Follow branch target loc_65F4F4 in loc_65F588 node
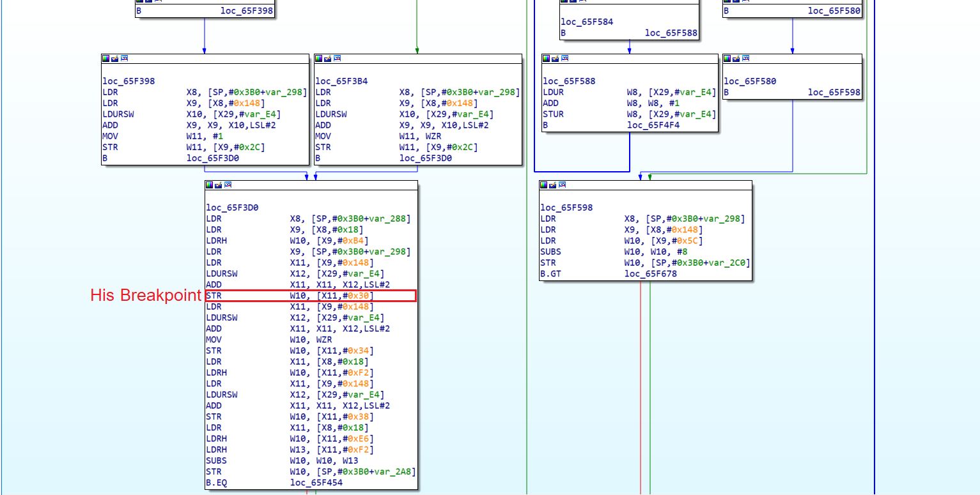 [x=653, y=125]
